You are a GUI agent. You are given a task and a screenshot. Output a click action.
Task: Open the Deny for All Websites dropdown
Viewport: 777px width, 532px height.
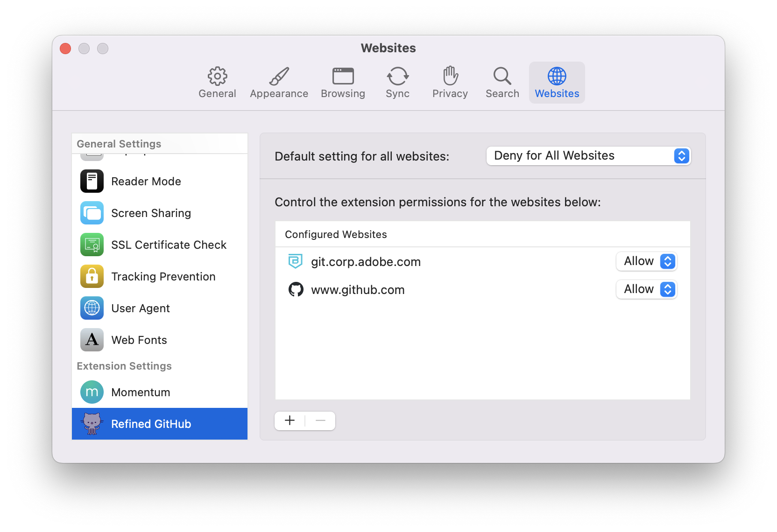pos(588,156)
